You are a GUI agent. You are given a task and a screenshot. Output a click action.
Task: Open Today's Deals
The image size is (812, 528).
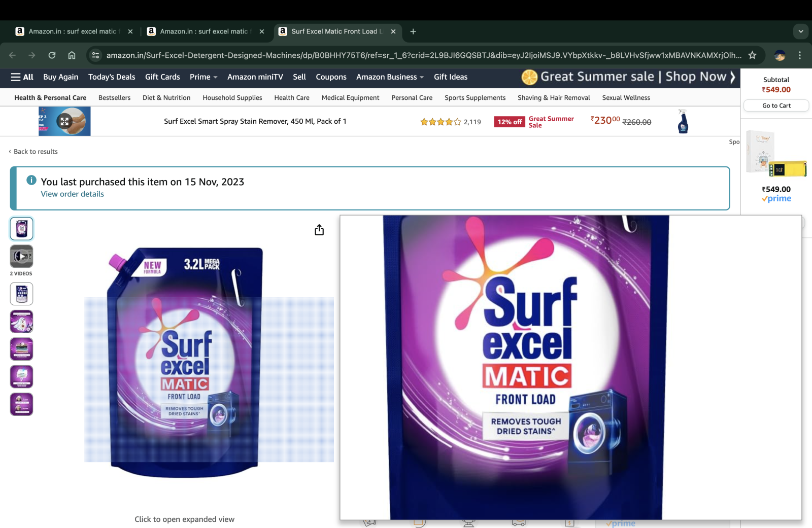pos(112,77)
